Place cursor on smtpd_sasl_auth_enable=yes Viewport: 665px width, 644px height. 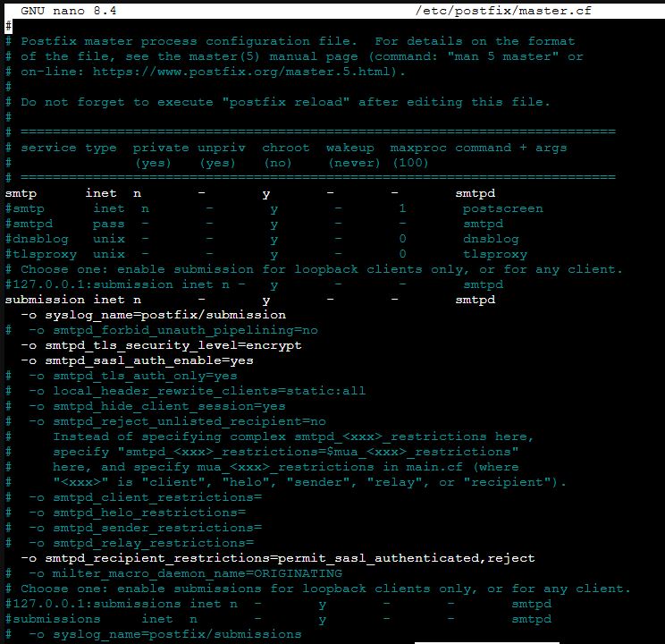point(148,360)
